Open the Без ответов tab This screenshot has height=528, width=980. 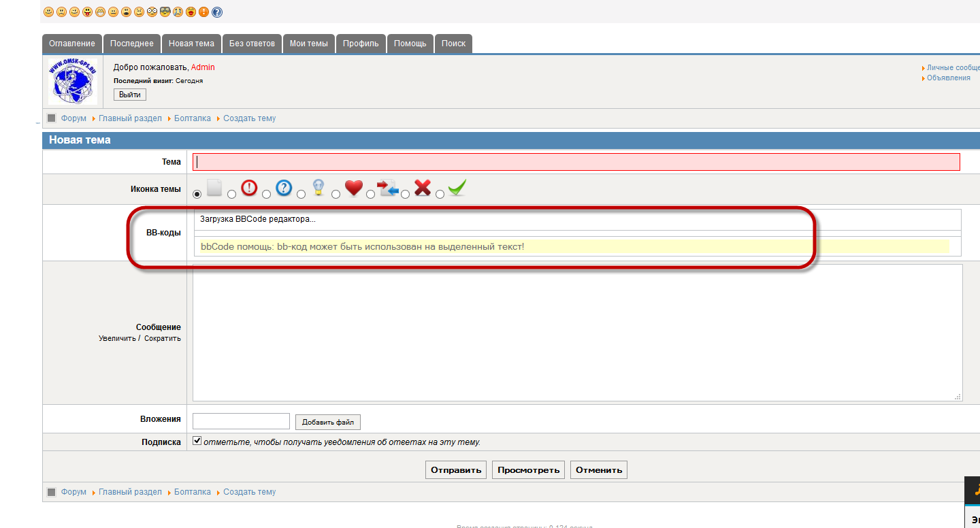[x=252, y=44]
